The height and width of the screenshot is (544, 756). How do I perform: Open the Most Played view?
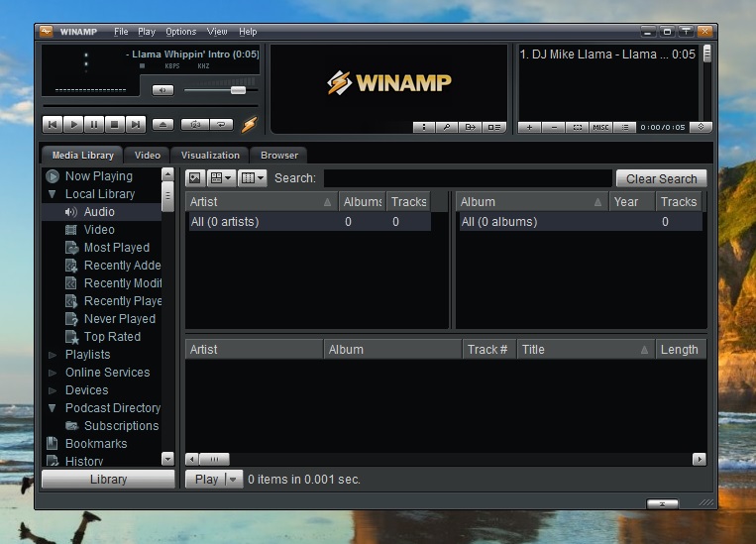coord(116,248)
